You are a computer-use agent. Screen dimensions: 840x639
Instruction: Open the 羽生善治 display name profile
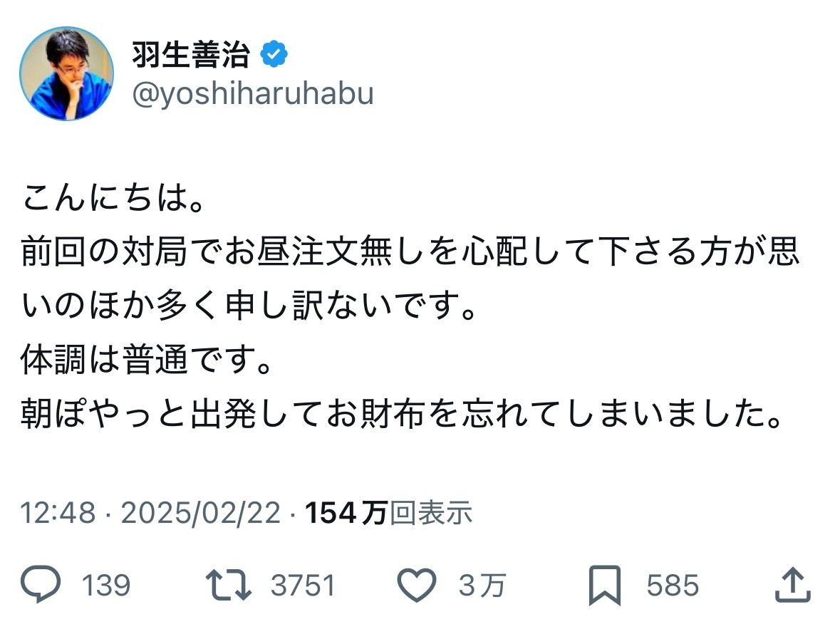tap(191, 55)
